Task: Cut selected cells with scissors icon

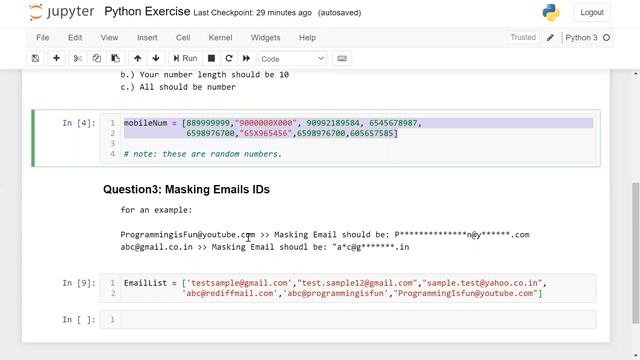Action: click(x=78, y=58)
